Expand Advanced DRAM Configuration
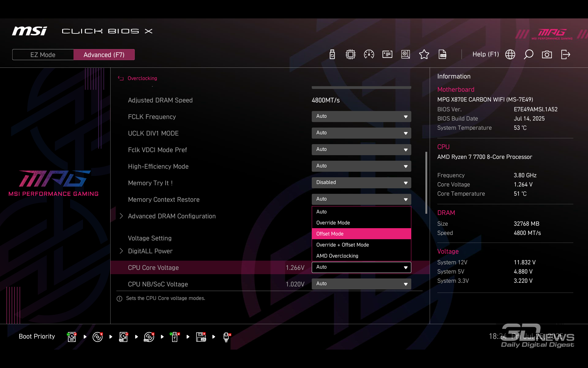Viewport: 588px width, 368px height. [x=171, y=216]
